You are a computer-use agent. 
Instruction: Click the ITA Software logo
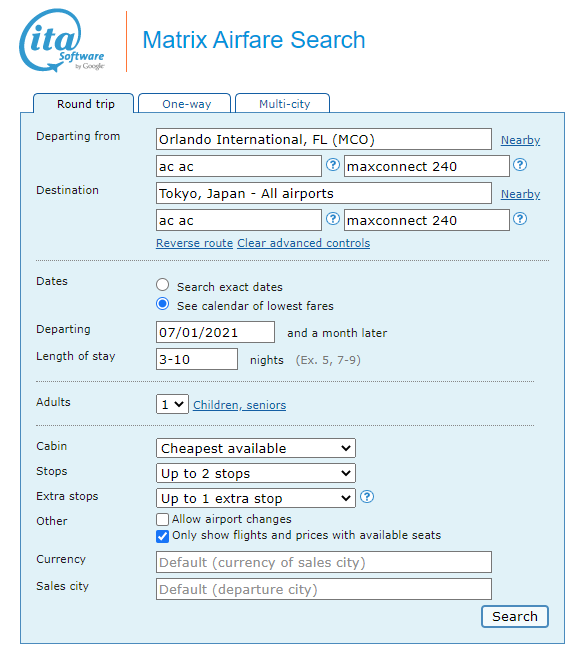[62, 40]
